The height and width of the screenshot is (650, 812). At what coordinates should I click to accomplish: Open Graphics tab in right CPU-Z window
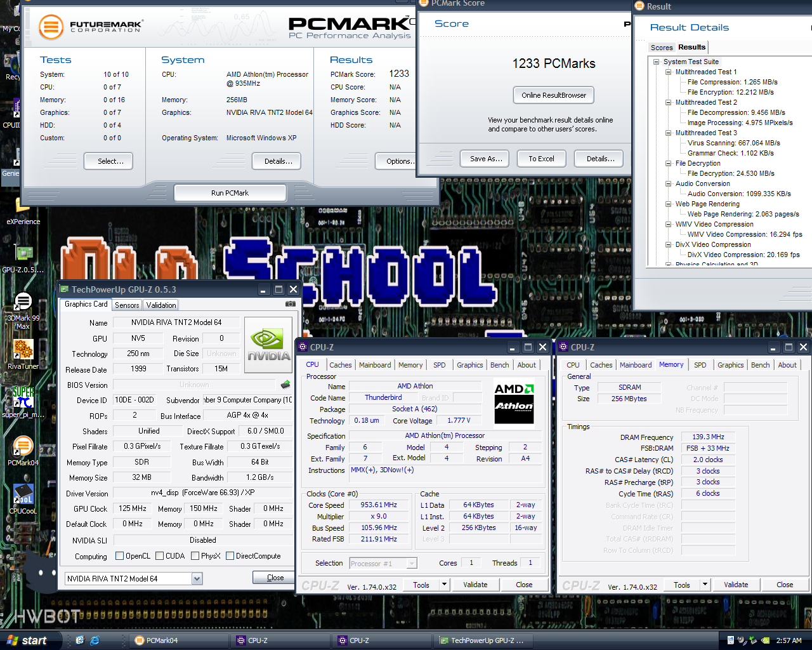pyautogui.click(x=731, y=365)
